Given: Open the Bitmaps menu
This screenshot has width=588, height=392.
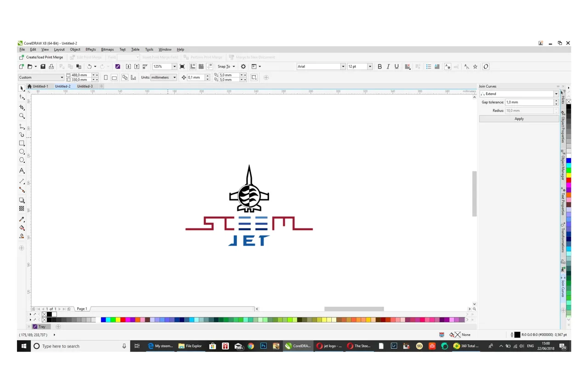Looking at the screenshot, I should click(107, 50).
